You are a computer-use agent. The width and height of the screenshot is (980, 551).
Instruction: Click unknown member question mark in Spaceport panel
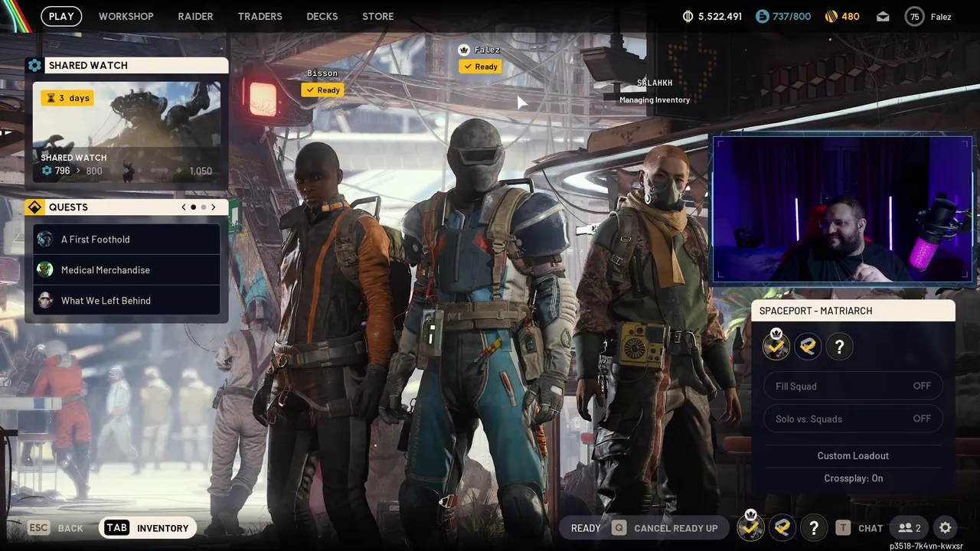(x=839, y=347)
